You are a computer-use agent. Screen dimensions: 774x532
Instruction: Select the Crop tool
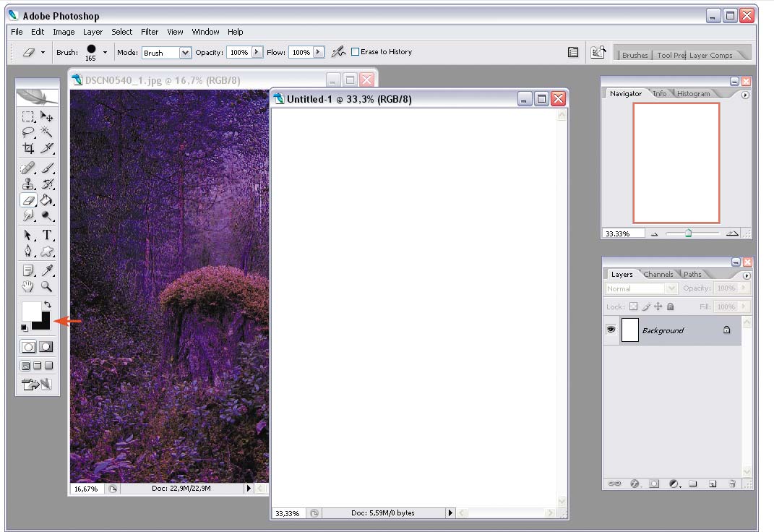click(28, 148)
